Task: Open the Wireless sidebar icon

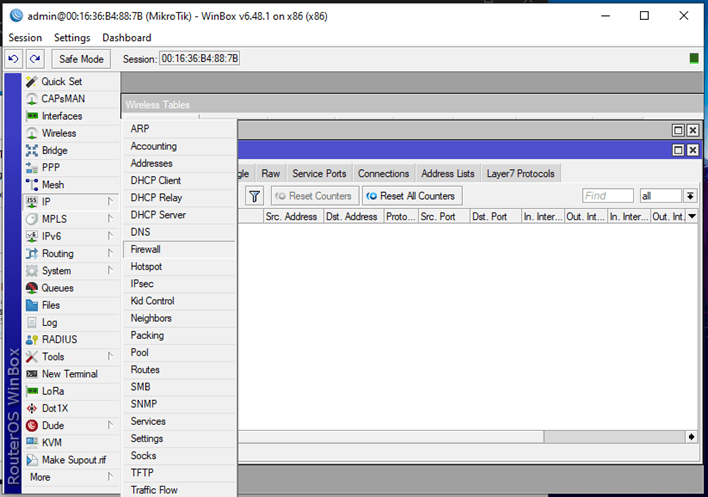Action: tap(32, 133)
